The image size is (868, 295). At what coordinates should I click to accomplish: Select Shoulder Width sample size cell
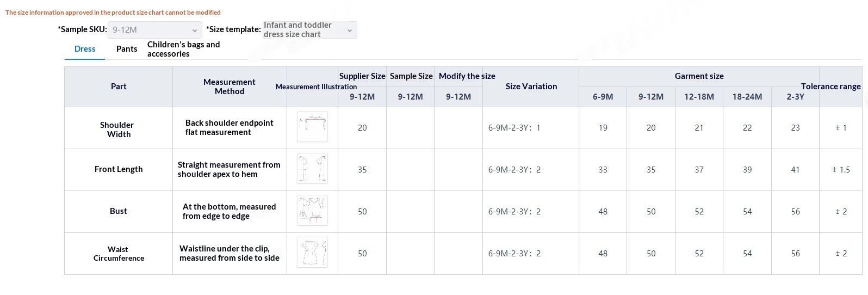point(411,128)
